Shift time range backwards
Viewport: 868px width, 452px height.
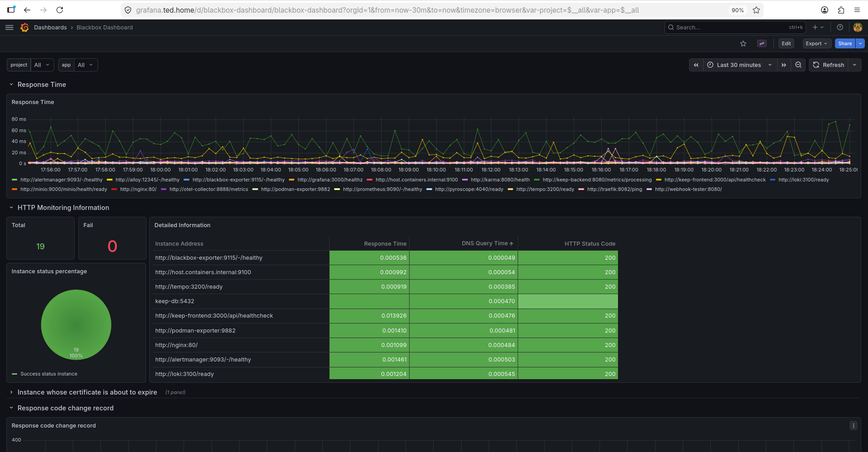[696, 65]
